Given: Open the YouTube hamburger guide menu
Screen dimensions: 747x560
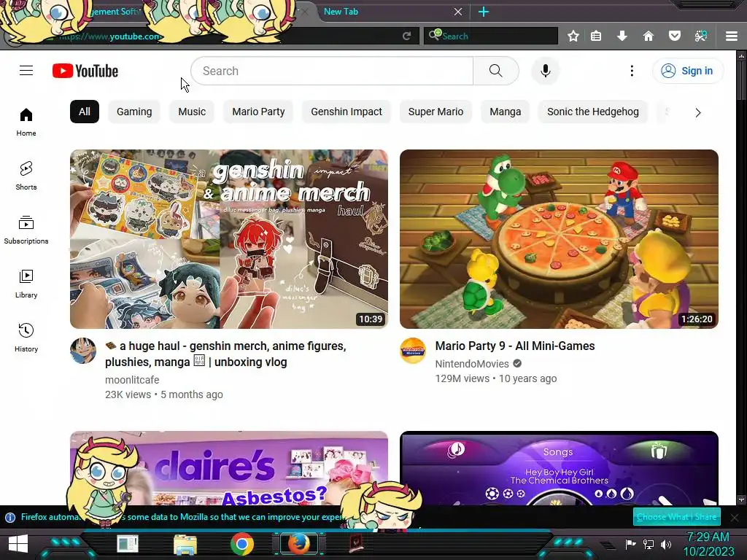Looking at the screenshot, I should pos(26,71).
